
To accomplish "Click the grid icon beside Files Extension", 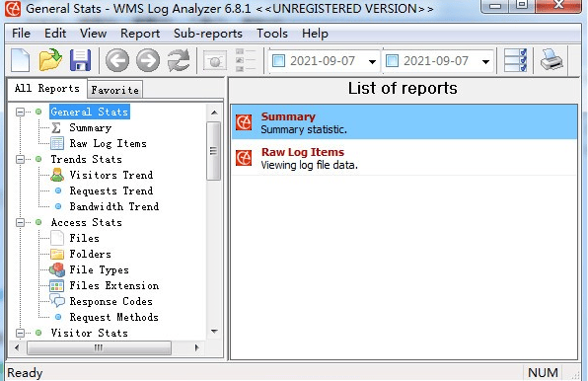I will click(x=56, y=286).
